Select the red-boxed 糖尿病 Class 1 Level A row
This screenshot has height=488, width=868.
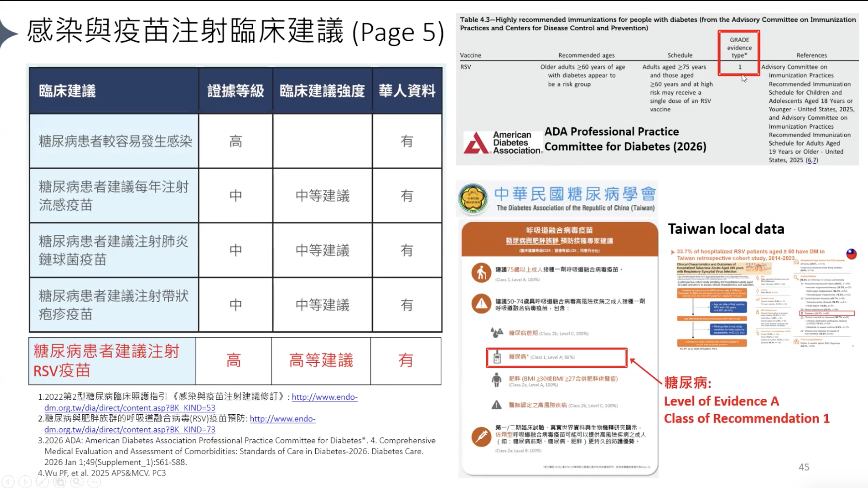click(556, 358)
